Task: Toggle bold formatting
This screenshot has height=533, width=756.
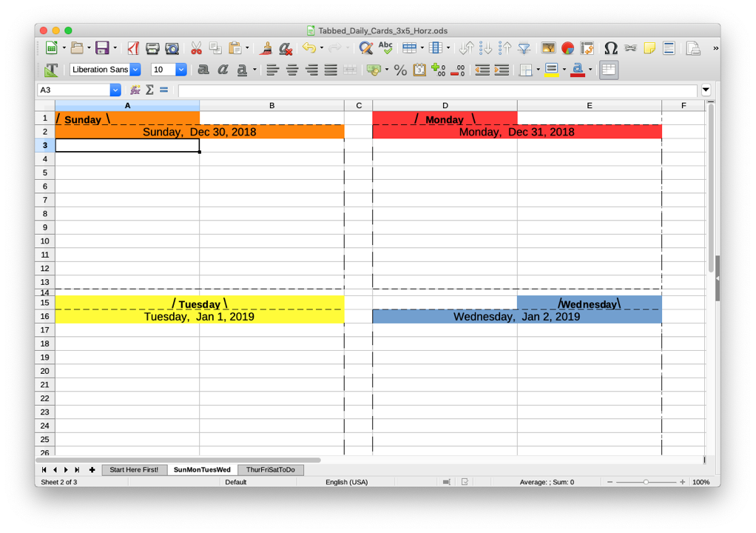Action: (x=203, y=70)
